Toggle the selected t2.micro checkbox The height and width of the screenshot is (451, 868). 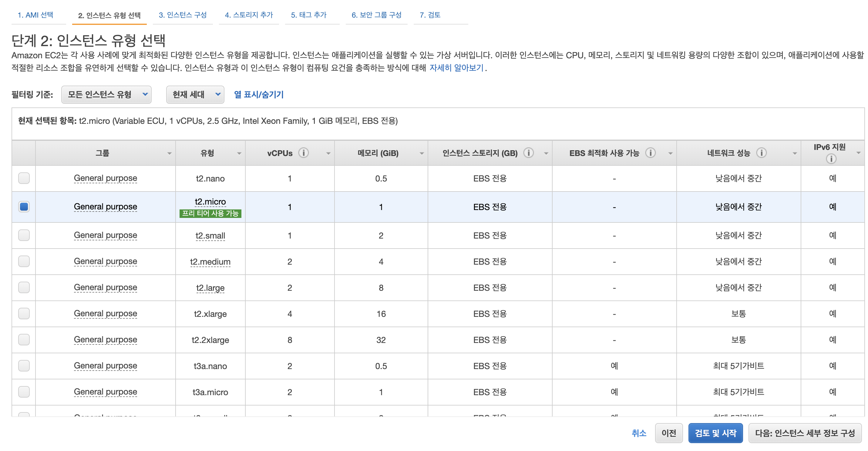click(x=24, y=207)
